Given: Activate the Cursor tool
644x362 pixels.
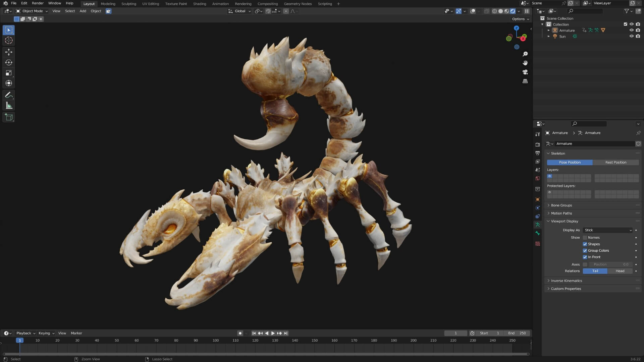Looking at the screenshot, I should pos(9,41).
